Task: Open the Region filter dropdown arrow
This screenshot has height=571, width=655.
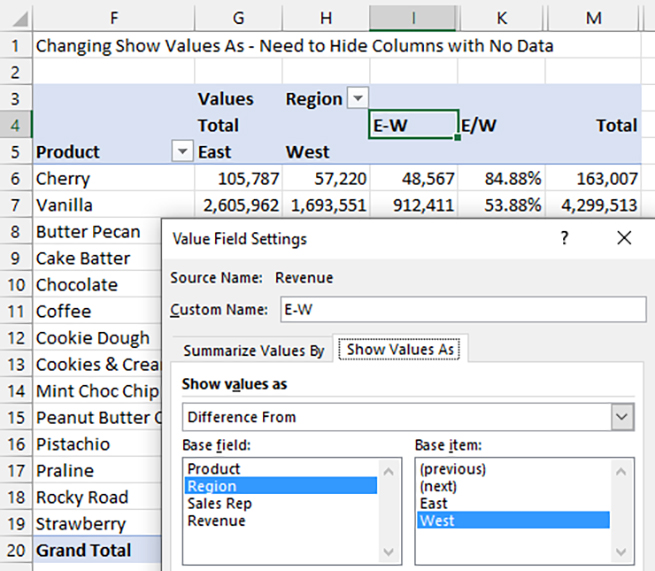Action: coord(358,98)
